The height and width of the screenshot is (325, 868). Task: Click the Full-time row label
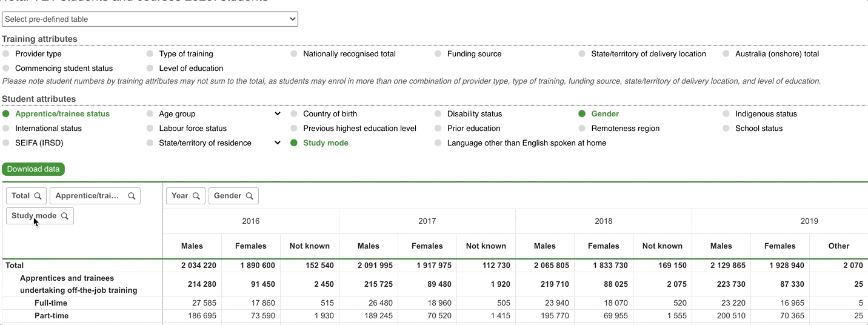51,303
